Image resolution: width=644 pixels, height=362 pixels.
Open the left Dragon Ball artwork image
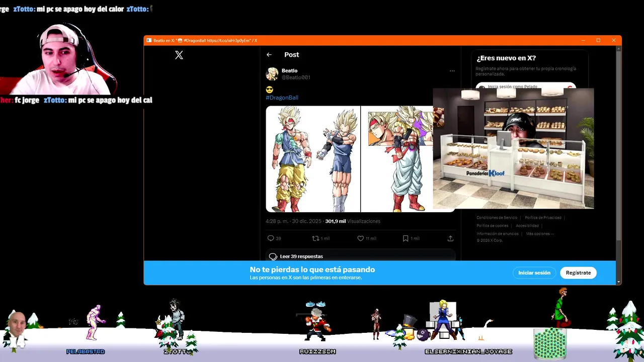313,159
